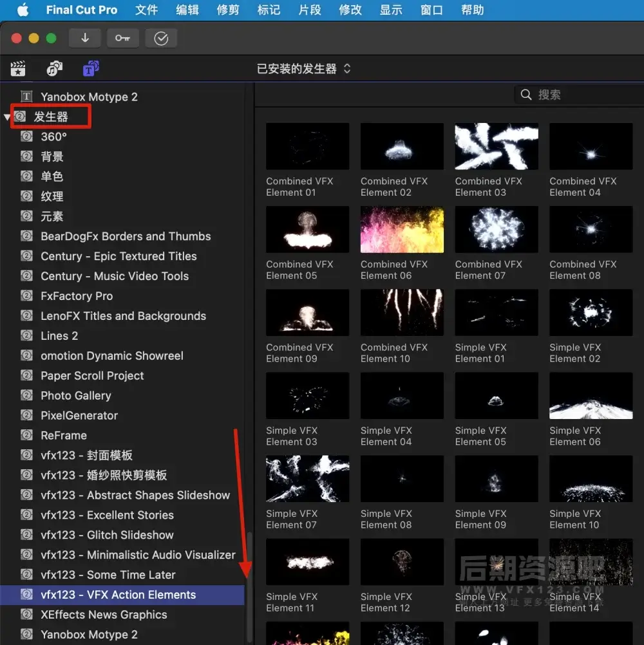Select Combined VFX Element 06 thumbnail
This screenshot has width=644, height=645.
click(x=402, y=229)
